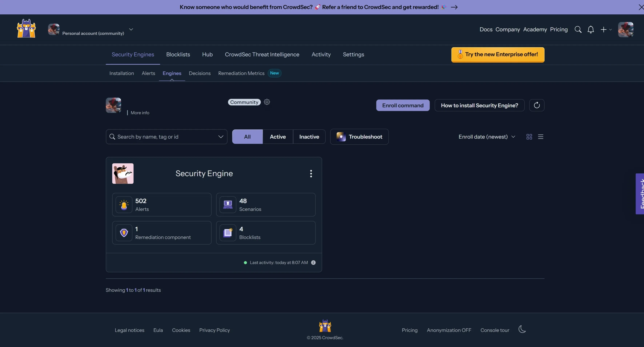The width and height of the screenshot is (644, 347).
Task: Select the Engines sub-tab
Action: (x=172, y=73)
